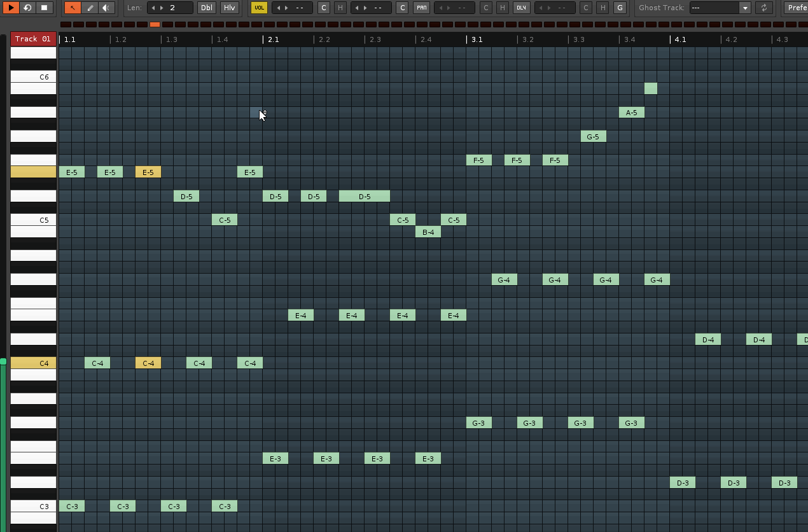Screen dimensions: 808x532
Task: Click the H button in the PAN section
Action: tap(502, 8)
